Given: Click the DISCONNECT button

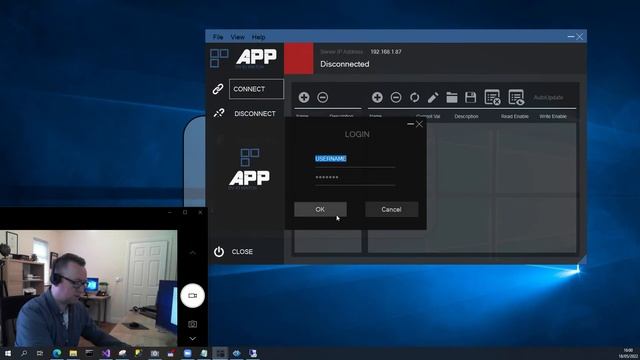Looking at the screenshot, I should coord(255,113).
